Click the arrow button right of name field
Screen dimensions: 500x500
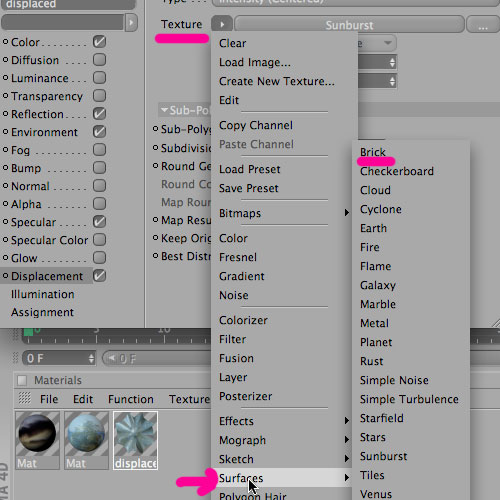pos(131,23)
